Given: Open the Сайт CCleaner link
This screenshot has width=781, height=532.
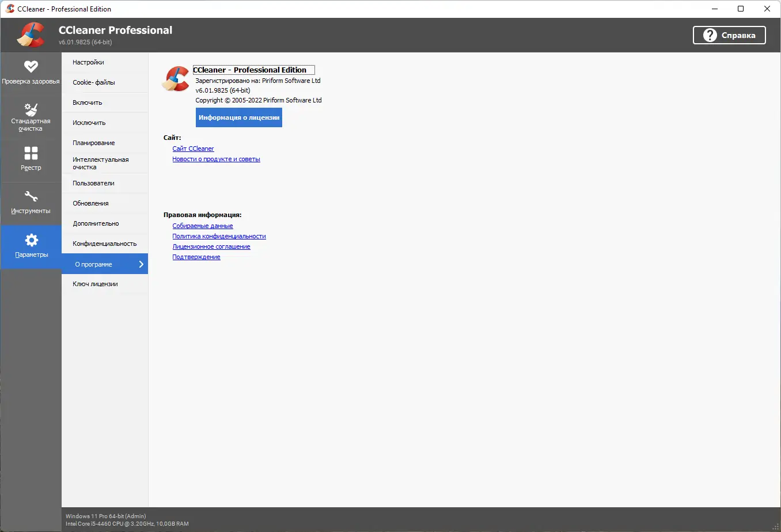Looking at the screenshot, I should pyautogui.click(x=193, y=148).
